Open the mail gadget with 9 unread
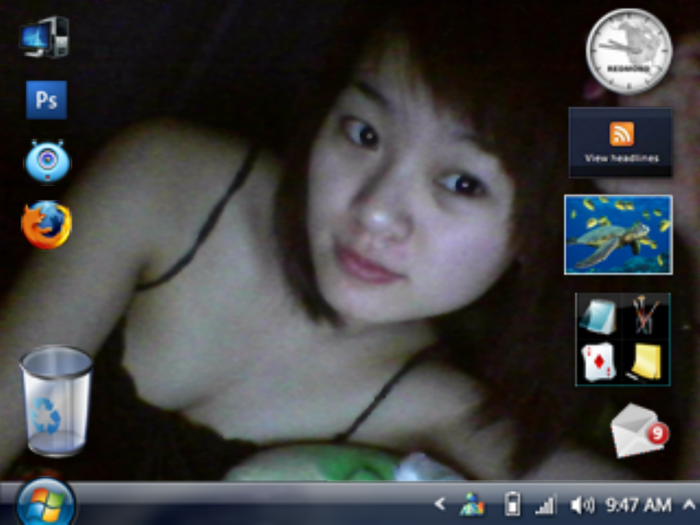 [638, 431]
